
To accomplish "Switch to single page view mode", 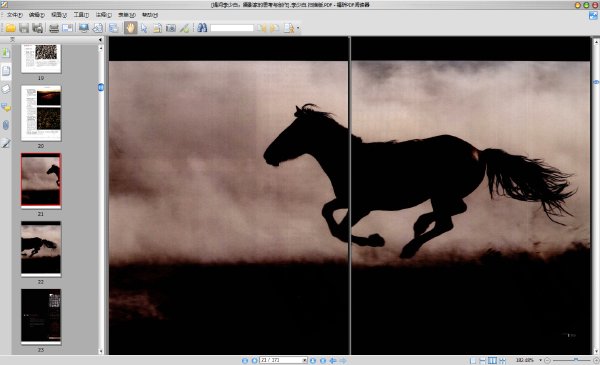I will (x=473, y=360).
